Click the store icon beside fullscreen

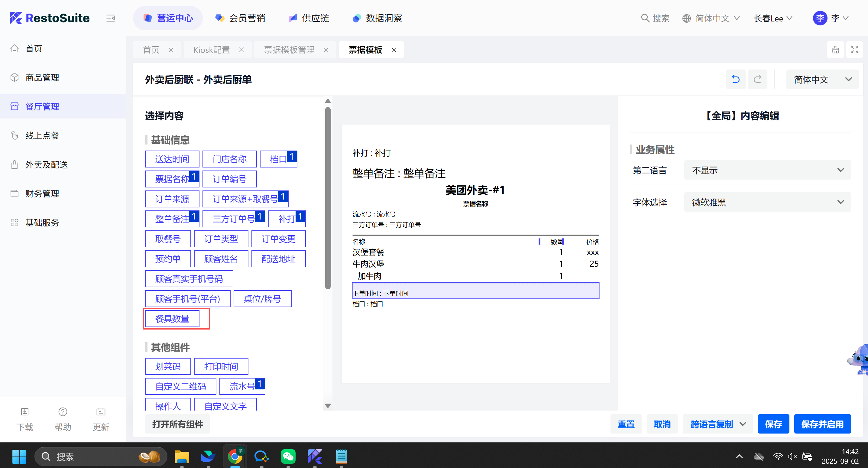[835, 50]
